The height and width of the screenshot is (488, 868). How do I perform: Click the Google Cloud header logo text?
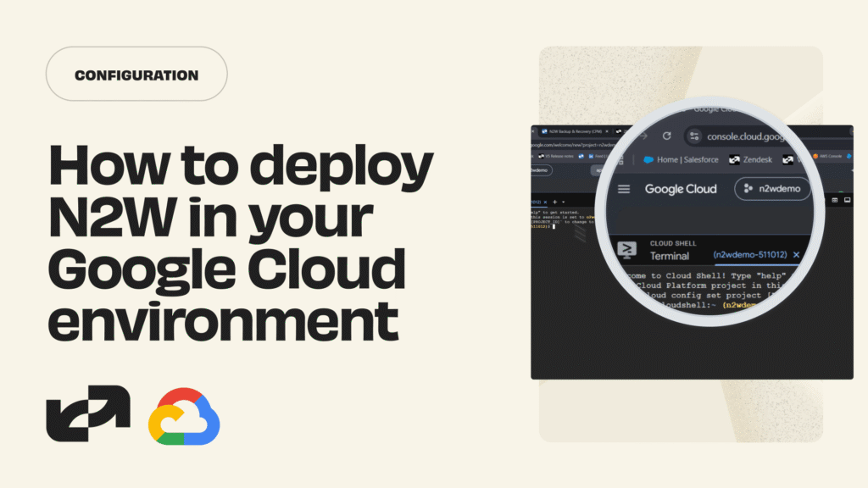coord(681,189)
